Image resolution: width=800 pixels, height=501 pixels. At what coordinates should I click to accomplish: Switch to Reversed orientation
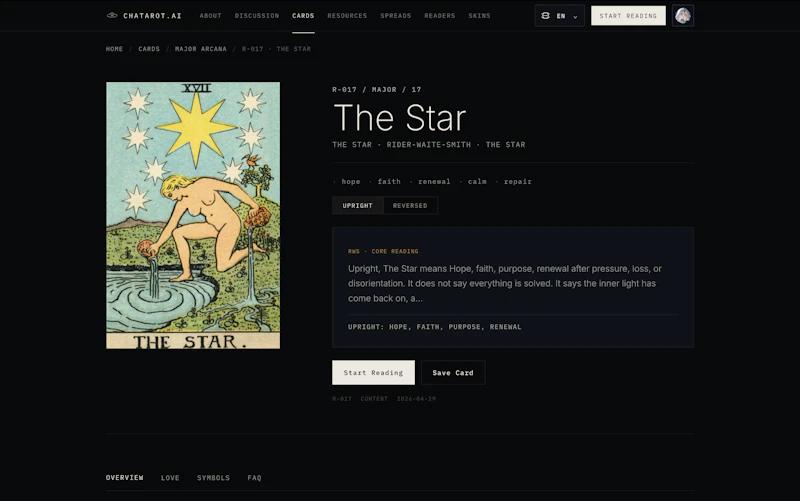[410, 206]
